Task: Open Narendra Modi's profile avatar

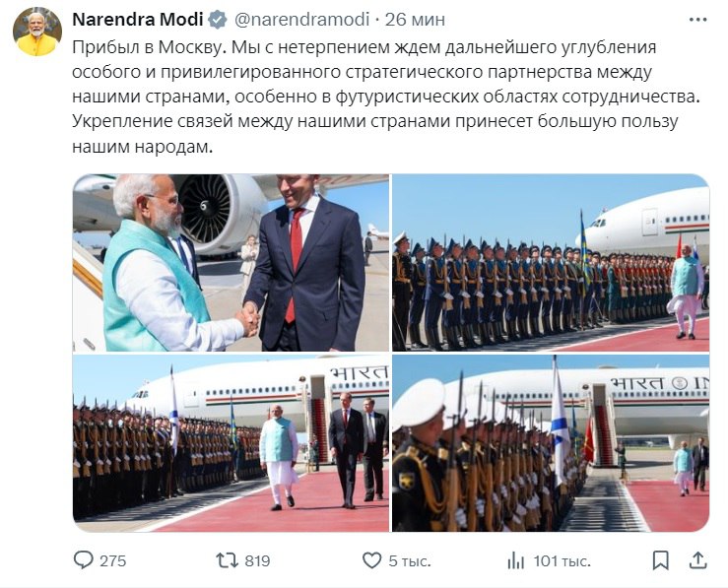Action: click(37, 32)
